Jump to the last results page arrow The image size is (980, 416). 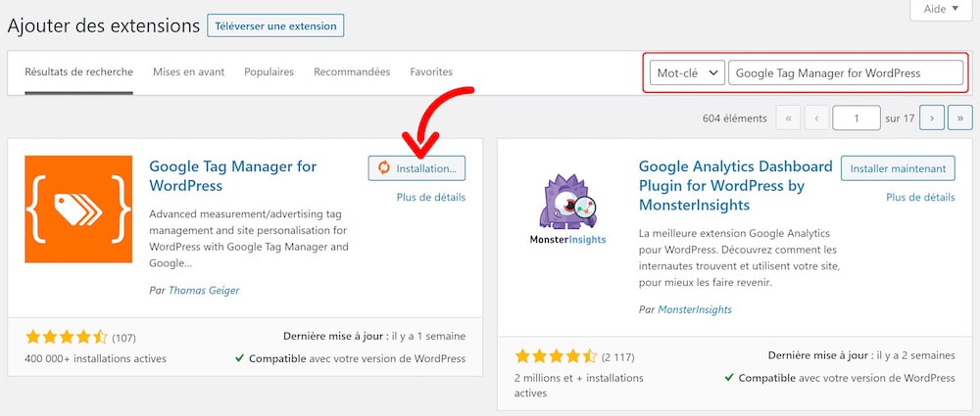[x=959, y=118]
